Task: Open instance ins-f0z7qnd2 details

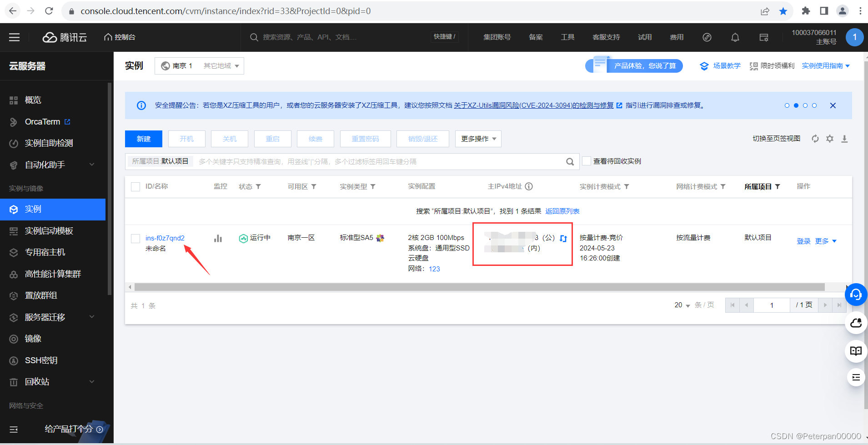Action: coord(165,238)
